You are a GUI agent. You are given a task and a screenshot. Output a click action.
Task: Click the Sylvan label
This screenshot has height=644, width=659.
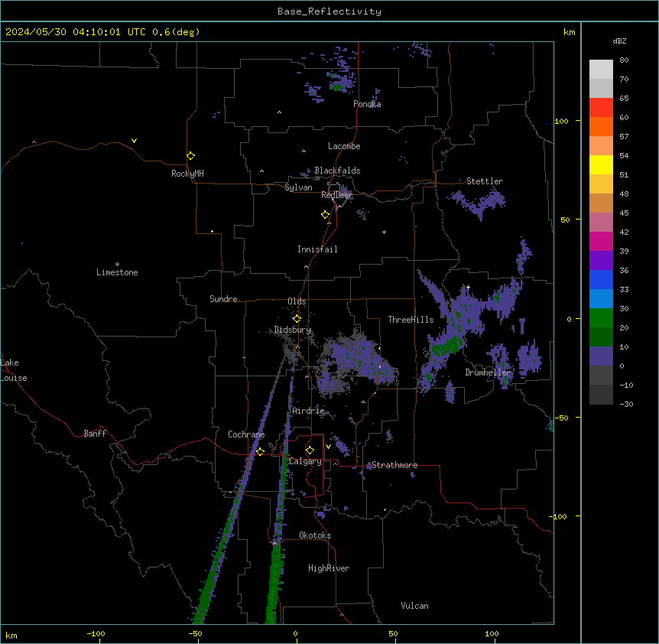(x=298, y=187)
